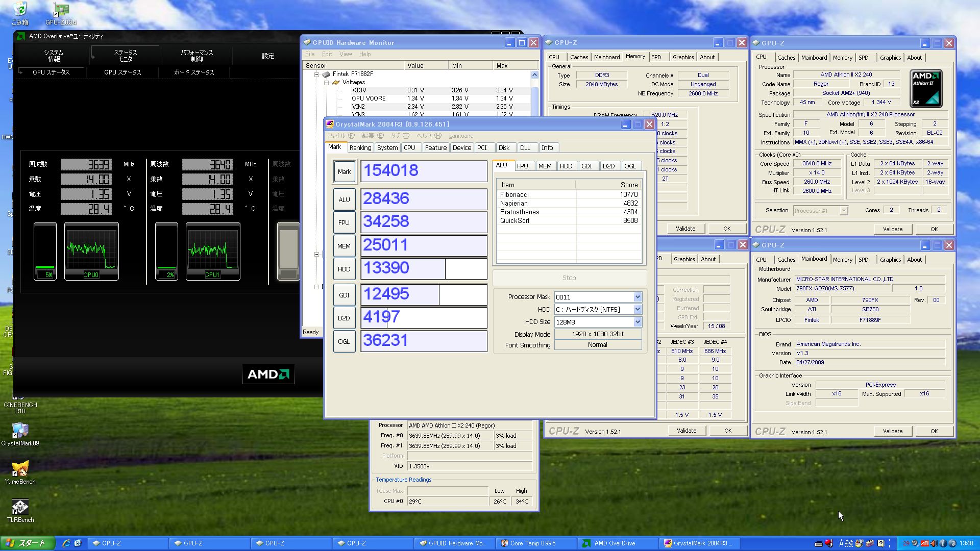Viewport: 980px width, 551px height.
Task: Click the CPU VCORE sensor row
Action: coord(417,98)
